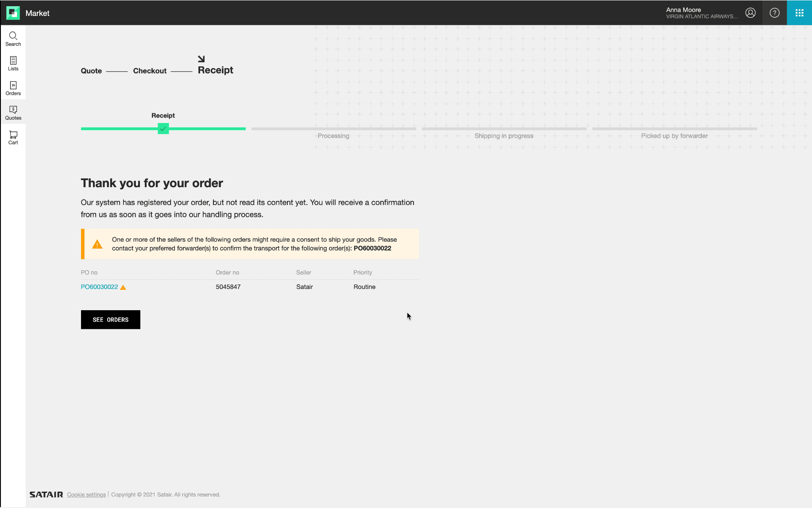This screenshot has height=508, width=812.
Task: Click order number 5045847
Action: click(228, 287)
